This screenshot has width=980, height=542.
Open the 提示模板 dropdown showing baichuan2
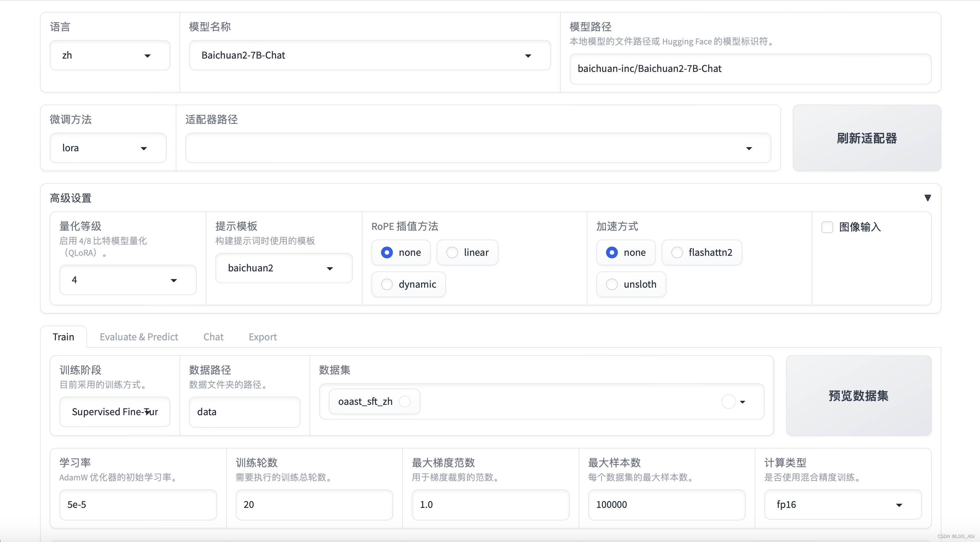click(284, 268)
